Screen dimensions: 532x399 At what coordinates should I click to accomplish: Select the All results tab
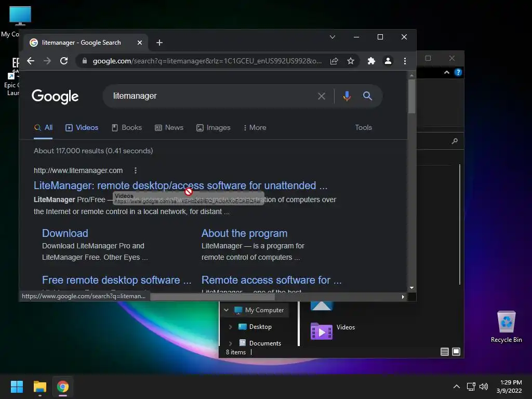43,128
